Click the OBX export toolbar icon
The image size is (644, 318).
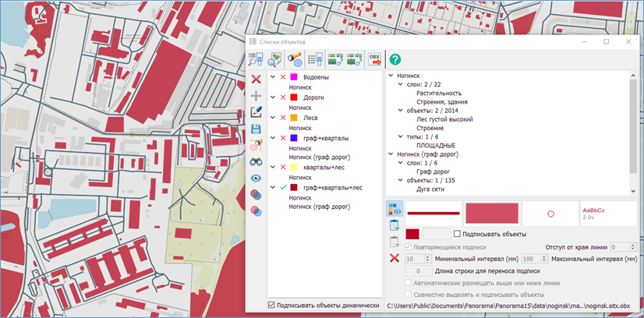pos(374,59)
